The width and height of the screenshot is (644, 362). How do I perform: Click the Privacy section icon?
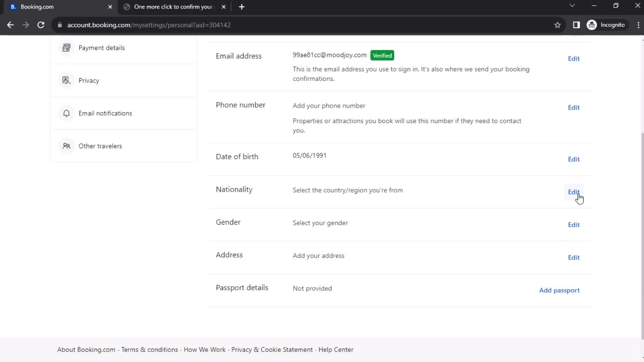66,80
